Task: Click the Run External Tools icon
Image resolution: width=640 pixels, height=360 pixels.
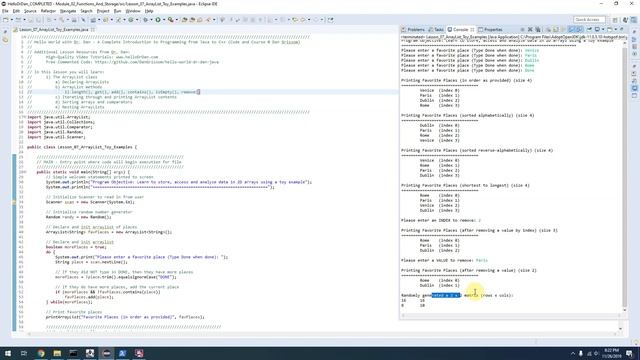Action: click(x=170, y=20)
